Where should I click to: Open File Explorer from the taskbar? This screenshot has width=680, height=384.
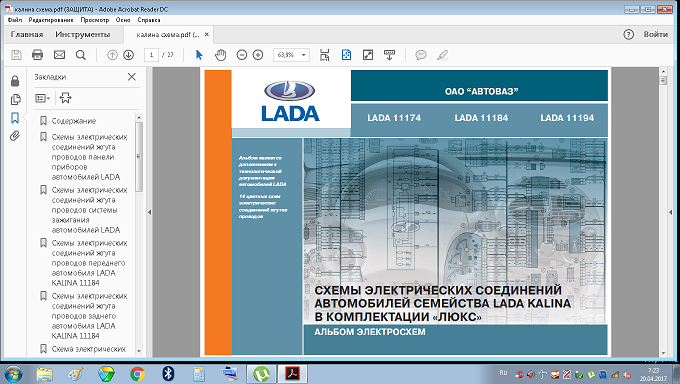45,374
